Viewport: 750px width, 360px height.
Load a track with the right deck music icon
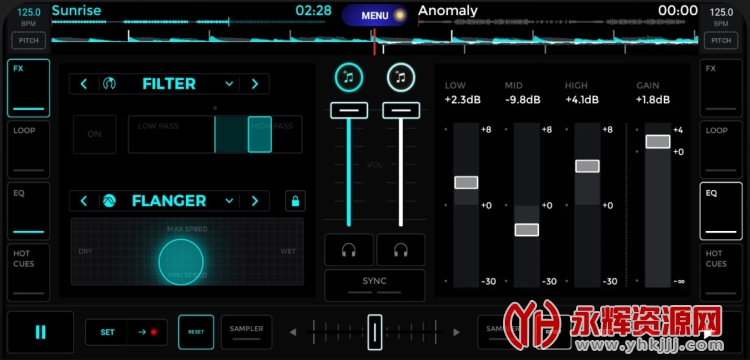(x=401, y=77)
